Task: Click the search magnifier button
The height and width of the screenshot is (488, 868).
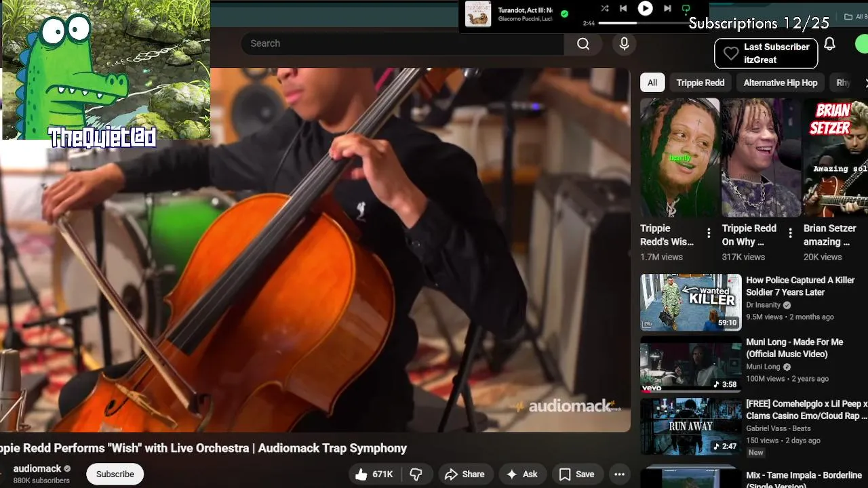Action: (583, 43)
